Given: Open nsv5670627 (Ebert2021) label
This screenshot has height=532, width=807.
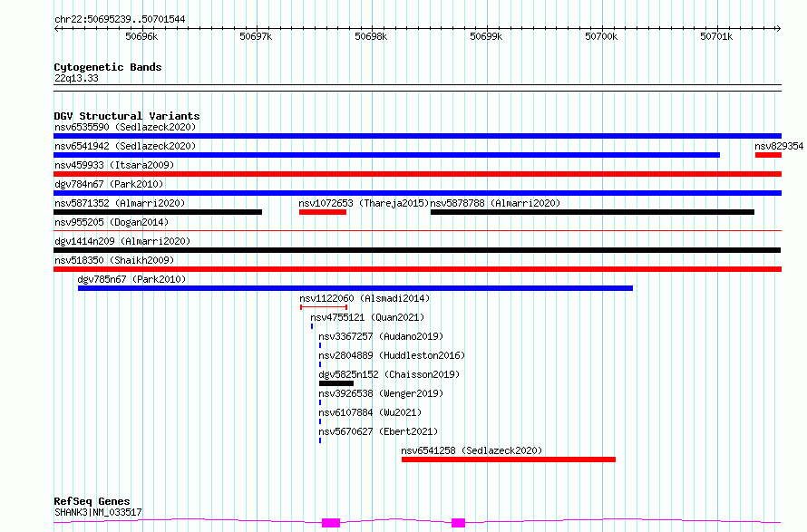Looking at the screenshot, I should point(378,431).
